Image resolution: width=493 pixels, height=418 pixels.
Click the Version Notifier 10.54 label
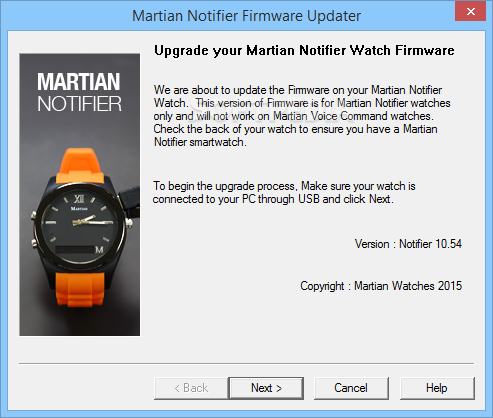[408, 244]
